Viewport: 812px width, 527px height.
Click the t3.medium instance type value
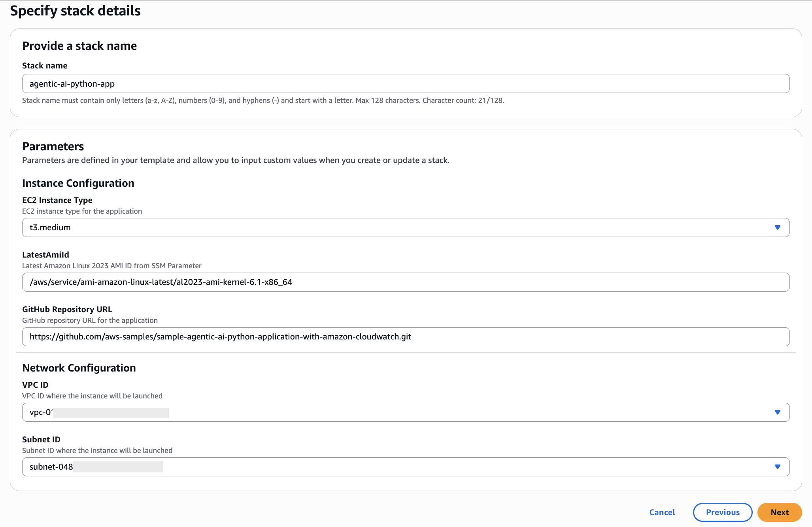tap(49, 227)
